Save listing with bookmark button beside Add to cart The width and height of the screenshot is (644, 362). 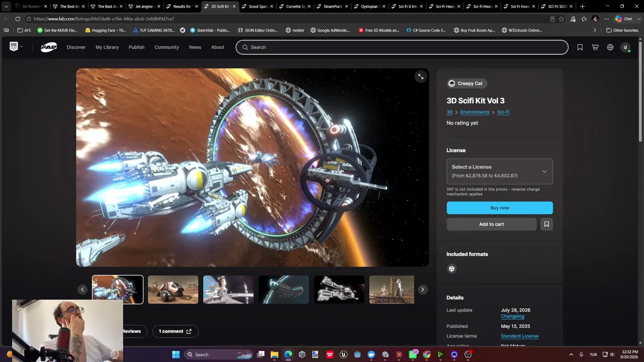pyautogui.click(x=546, y=224)
